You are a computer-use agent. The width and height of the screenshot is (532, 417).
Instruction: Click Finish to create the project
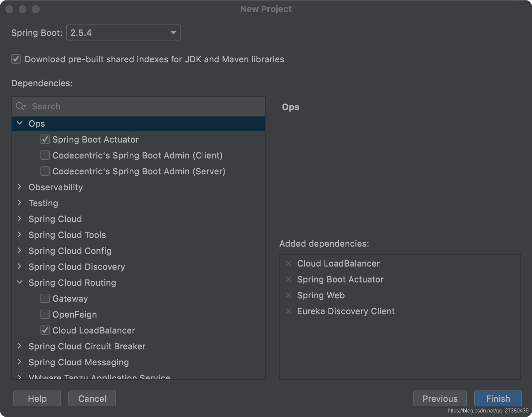click(x=498, y=398)
